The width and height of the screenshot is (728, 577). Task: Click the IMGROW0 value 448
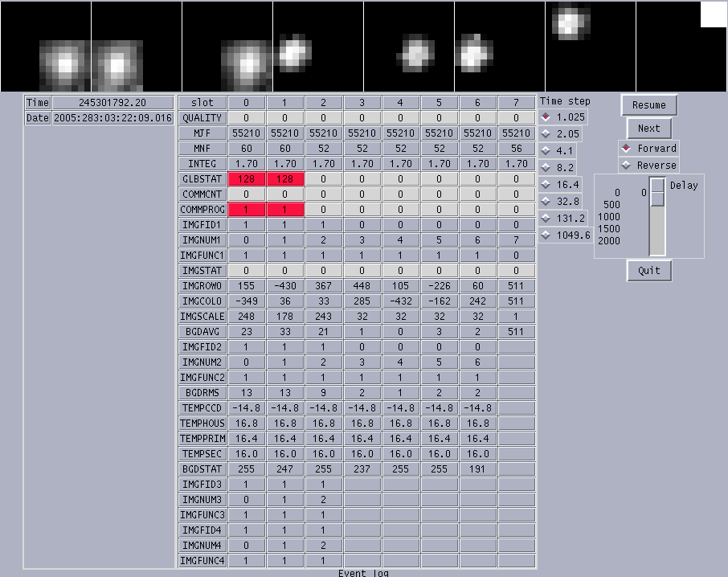(x=362, y=286)
